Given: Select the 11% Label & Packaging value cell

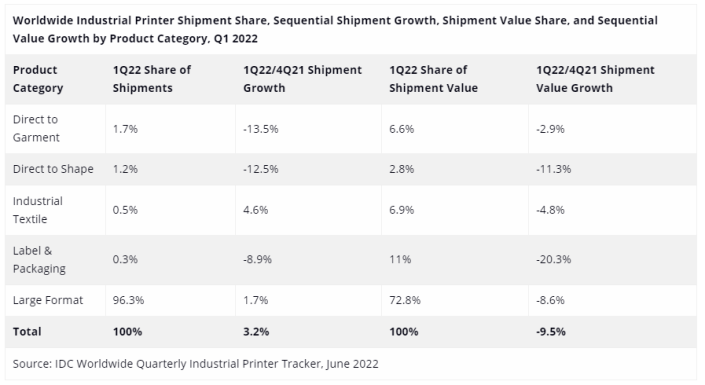Looking at the screenshot, I should [x=400, y=260].
